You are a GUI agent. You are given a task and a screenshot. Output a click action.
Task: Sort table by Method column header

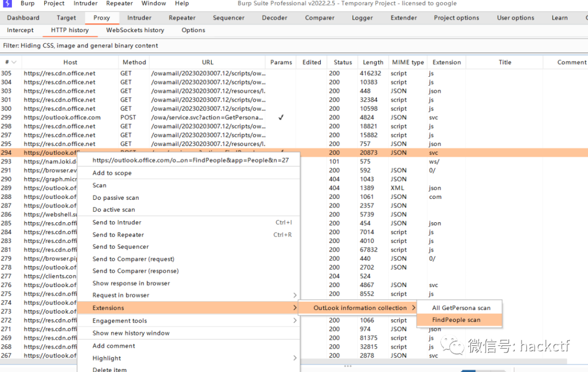pos(134,62)
